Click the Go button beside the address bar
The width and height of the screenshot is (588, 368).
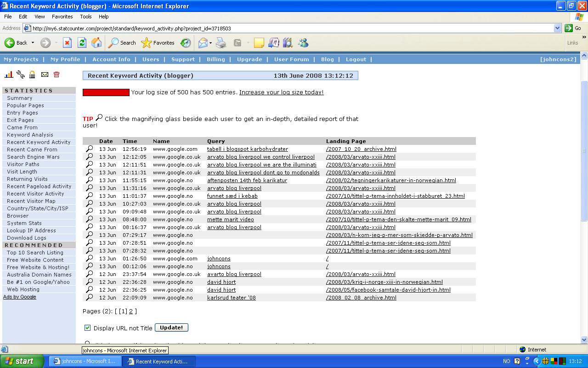tap(573, 28)
